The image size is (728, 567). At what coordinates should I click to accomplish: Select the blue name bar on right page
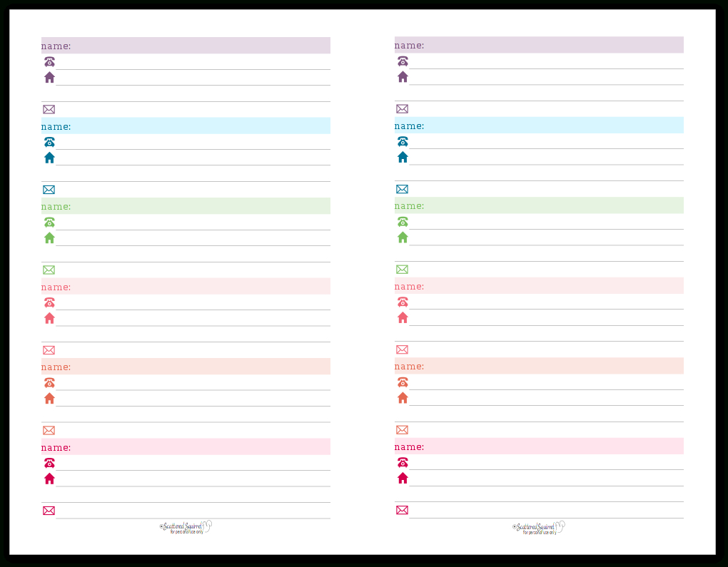point(539,126)
